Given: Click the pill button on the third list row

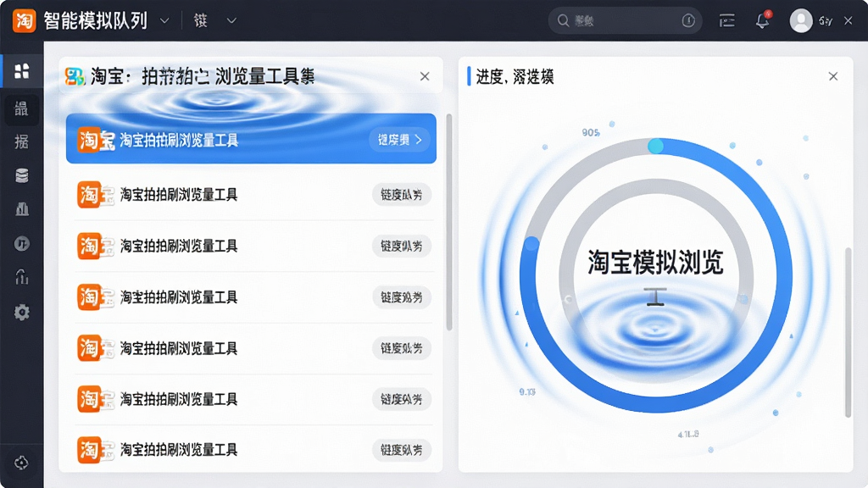Looking at the screenshot, I should point(401,247).
